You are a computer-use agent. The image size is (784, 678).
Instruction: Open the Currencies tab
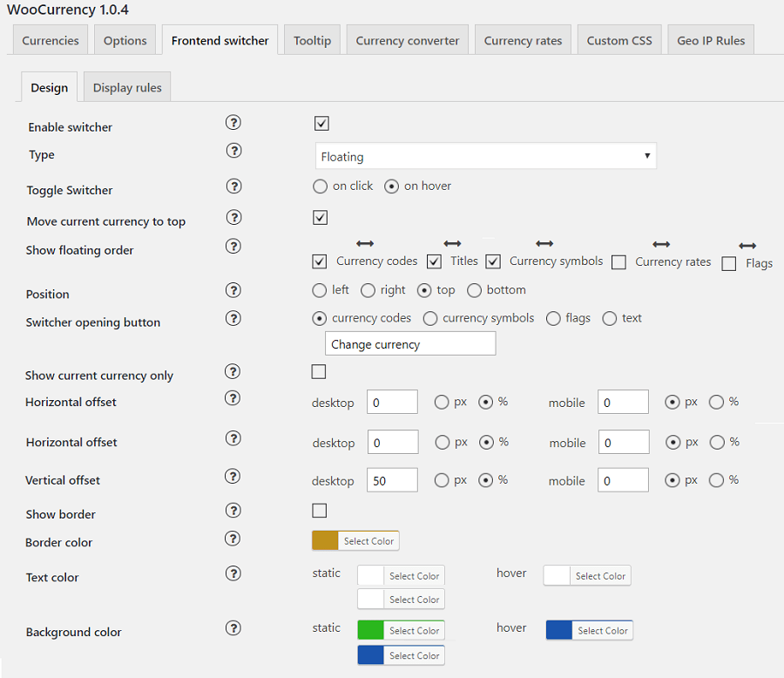point(50,40)
